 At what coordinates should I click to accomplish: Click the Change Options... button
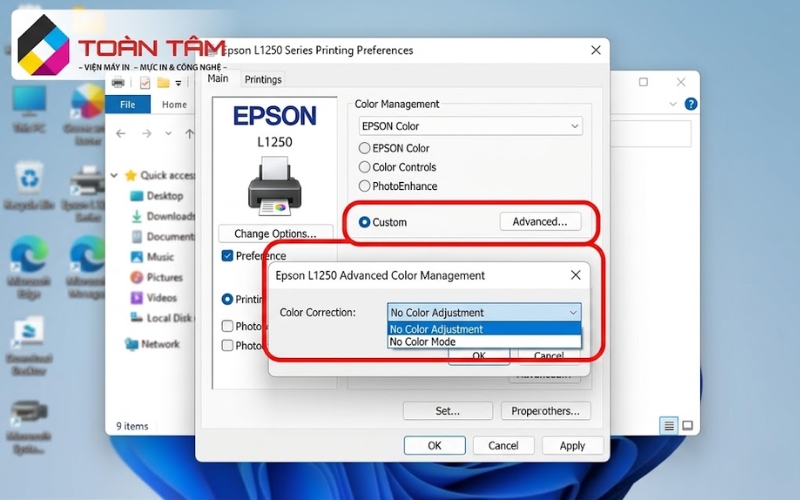275,234
